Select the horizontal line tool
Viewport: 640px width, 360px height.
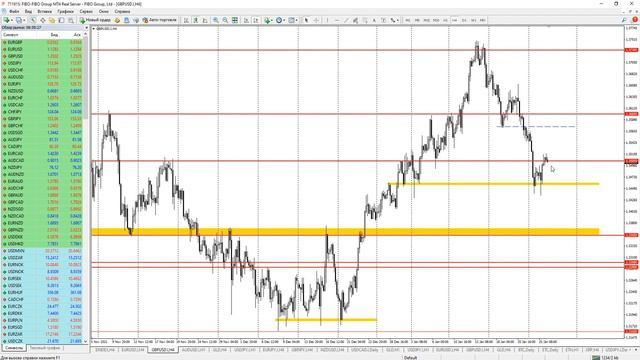(337, 20)
